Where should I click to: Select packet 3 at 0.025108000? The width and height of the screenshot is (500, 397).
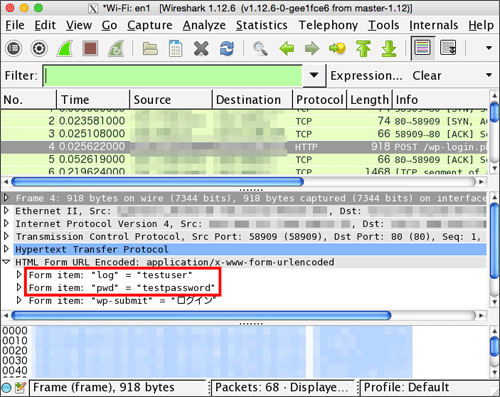tap(244, 134)
